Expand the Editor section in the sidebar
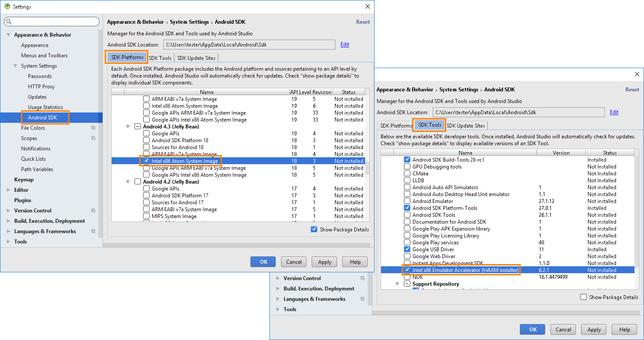644x340 pixels. (x=7, y=190)
